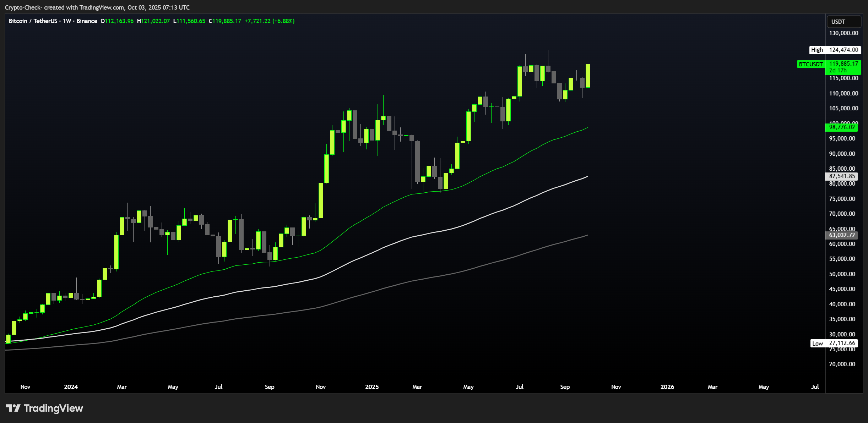Click the 2025 label on time axis

click(x=372, y=387)
